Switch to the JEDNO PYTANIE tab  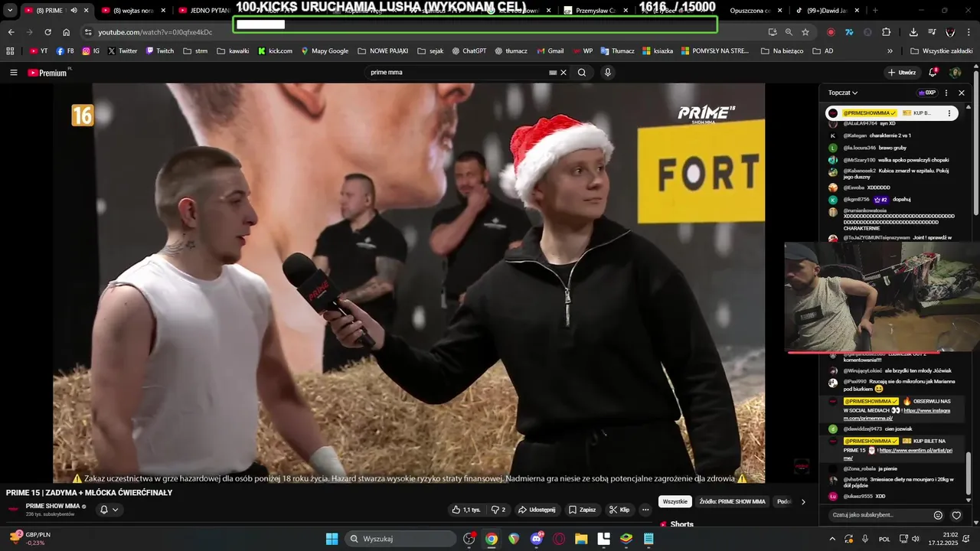coord(205,11)
